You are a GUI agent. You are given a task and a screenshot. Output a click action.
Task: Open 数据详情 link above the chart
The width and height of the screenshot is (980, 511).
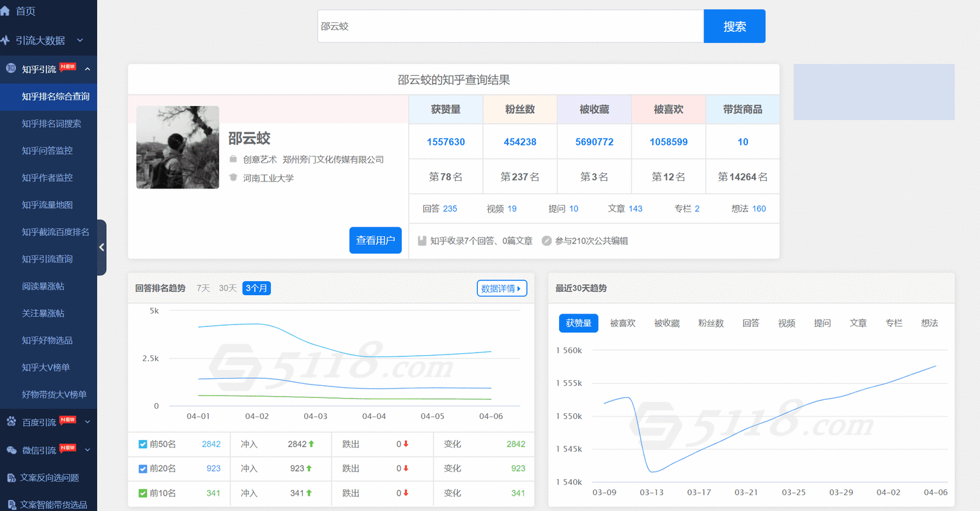coord(502,288)
